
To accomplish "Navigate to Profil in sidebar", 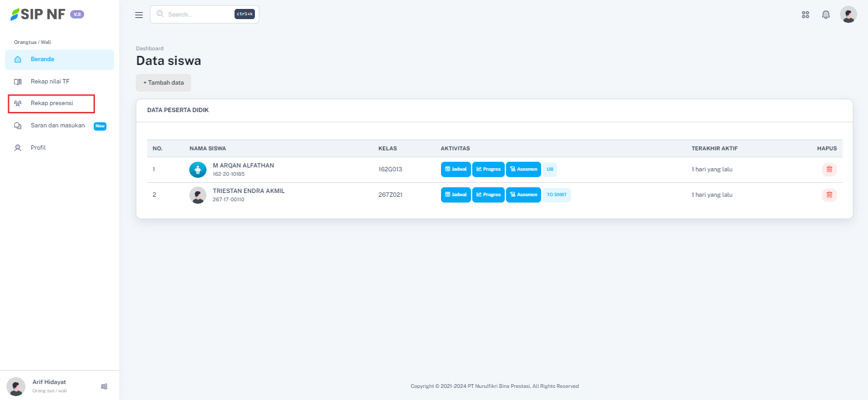I will [x=38, y=148].
